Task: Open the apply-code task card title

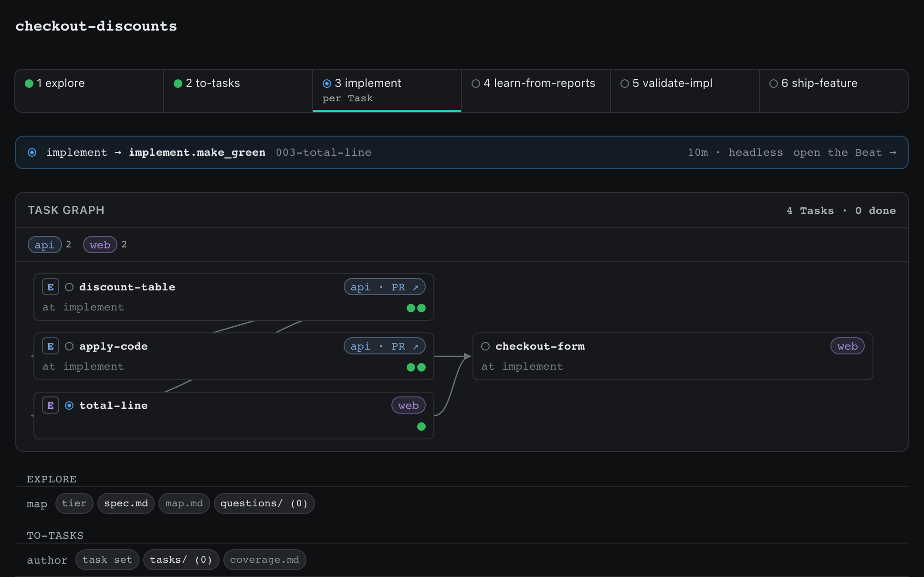Action: (x=114, y=346)
